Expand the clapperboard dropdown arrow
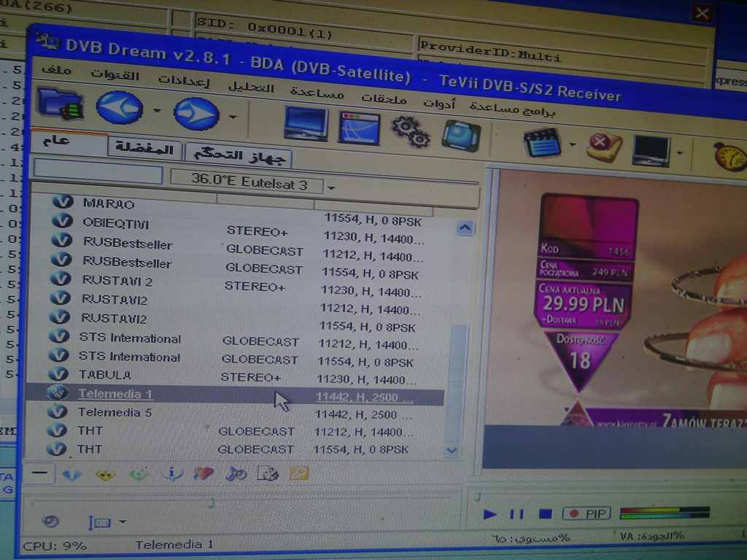Image resolution: width=747 pixels, height=560 pixels. click(573, 144)
